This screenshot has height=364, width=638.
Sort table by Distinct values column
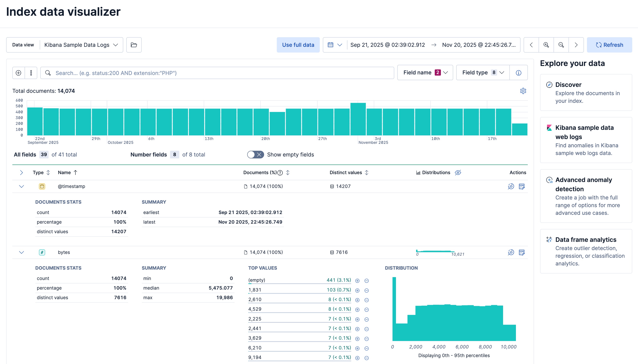point(349,172)
